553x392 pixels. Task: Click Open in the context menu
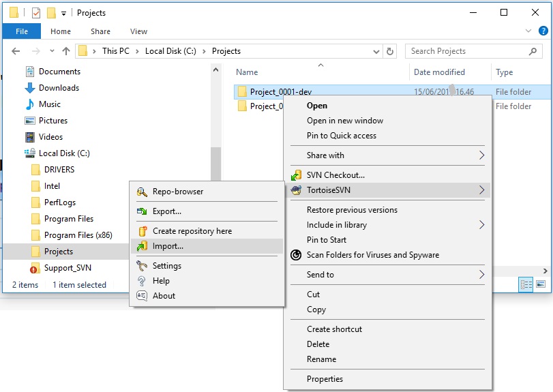tap(387, 106)
